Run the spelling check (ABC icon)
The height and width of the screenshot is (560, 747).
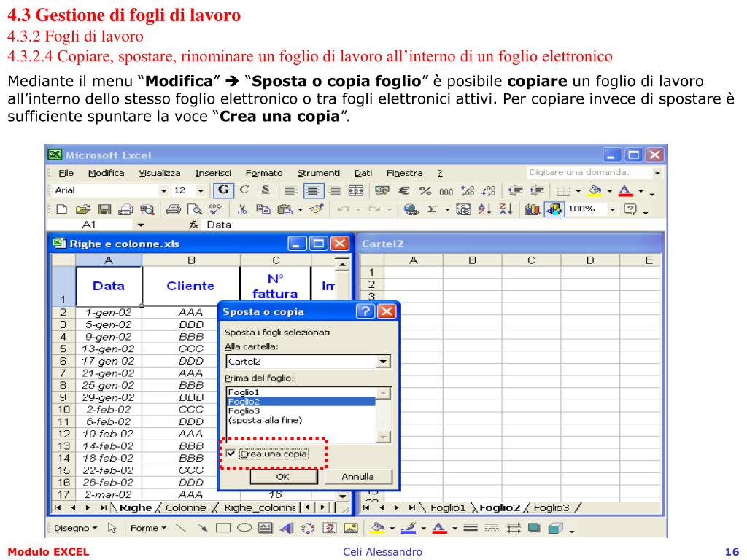coord(215,209)
